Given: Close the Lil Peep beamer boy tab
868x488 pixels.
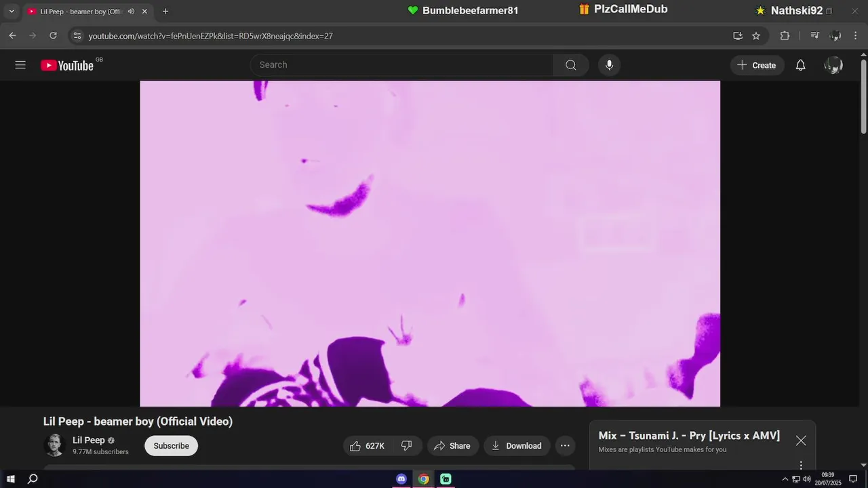Looking at the screenshot, I should [x=144, y=12].
